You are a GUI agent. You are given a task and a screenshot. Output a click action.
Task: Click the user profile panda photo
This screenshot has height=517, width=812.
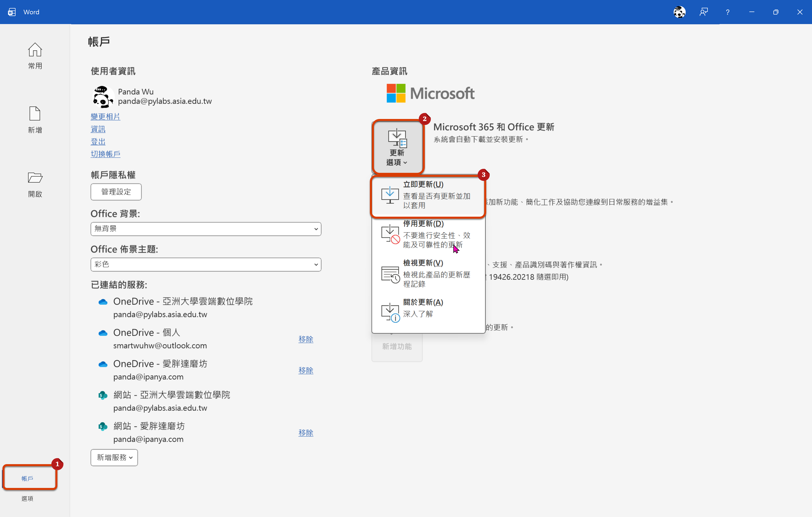(x=103, y=96)
